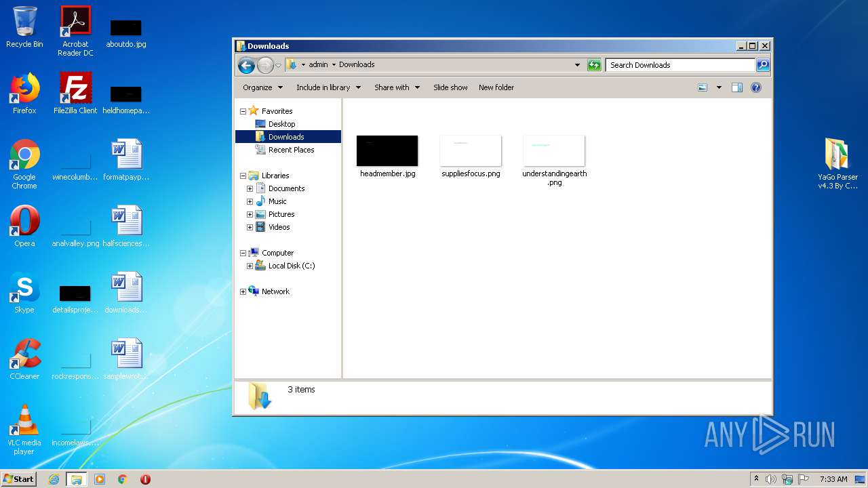Viewport: 868px width, 488px height.
Task: Open the Share with dropdown
Action: [x=397, y=87]
